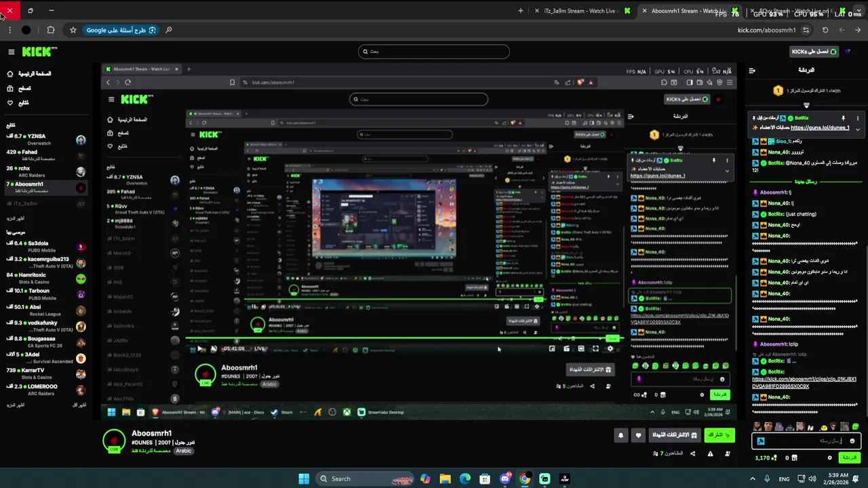Bookmark this page with the star icon
Screen dimensions: 868x488
tap(73, 30)
